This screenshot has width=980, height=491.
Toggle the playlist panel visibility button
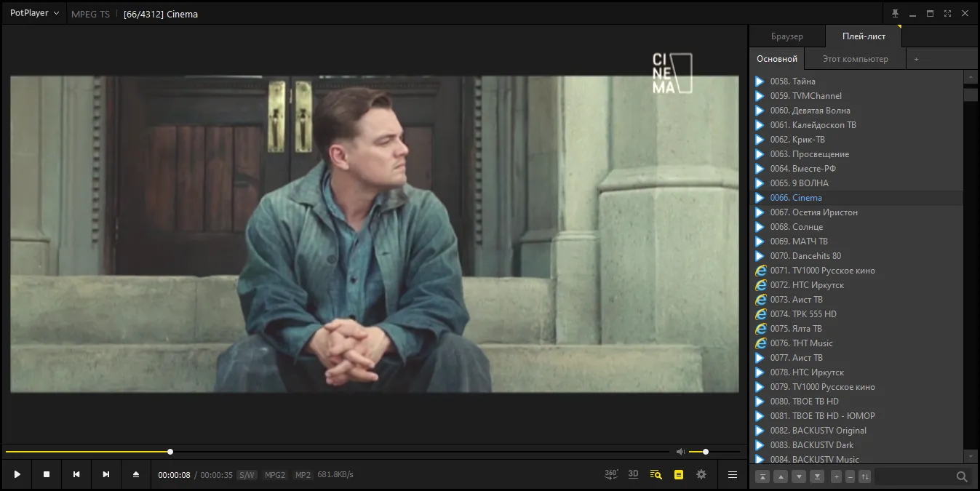click(x=679, y=474)
